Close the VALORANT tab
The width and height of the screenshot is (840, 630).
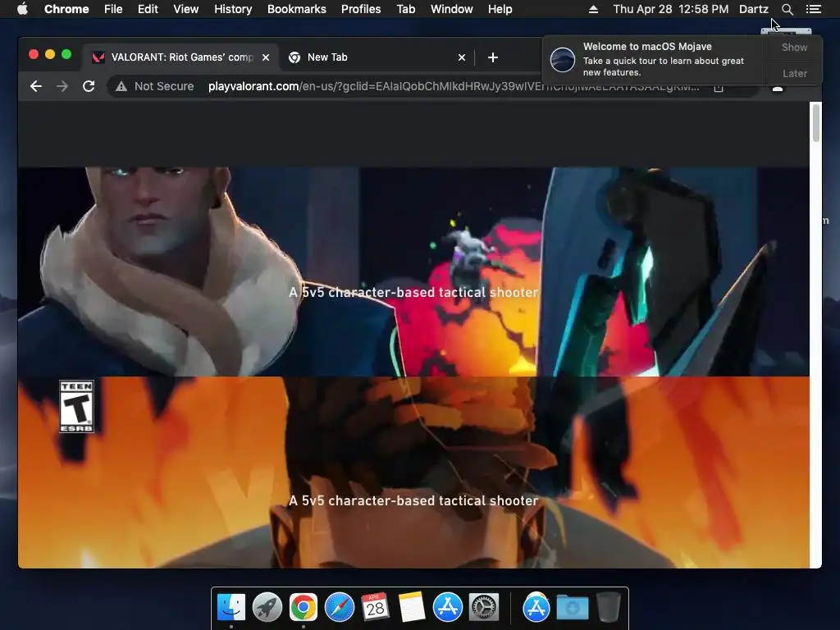coord(266,57)
